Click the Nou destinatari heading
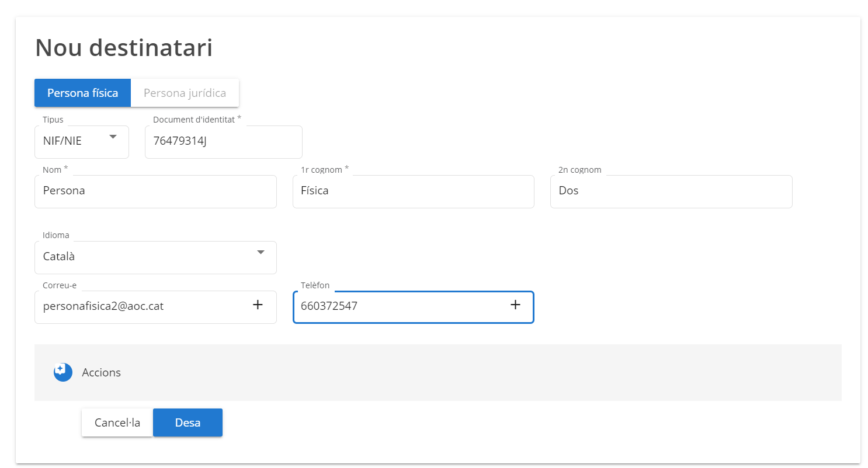This screenshot has height=468, width=868. click(124, 48)
